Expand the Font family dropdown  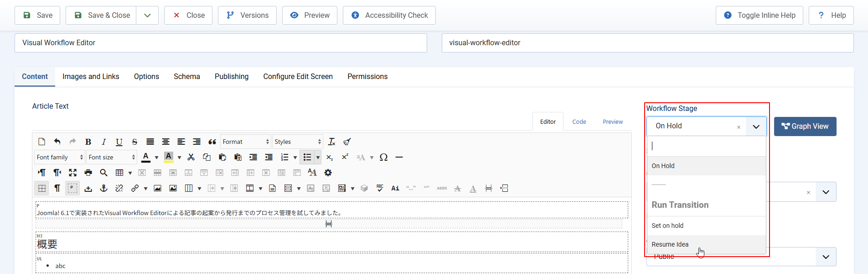coord(59,158)
